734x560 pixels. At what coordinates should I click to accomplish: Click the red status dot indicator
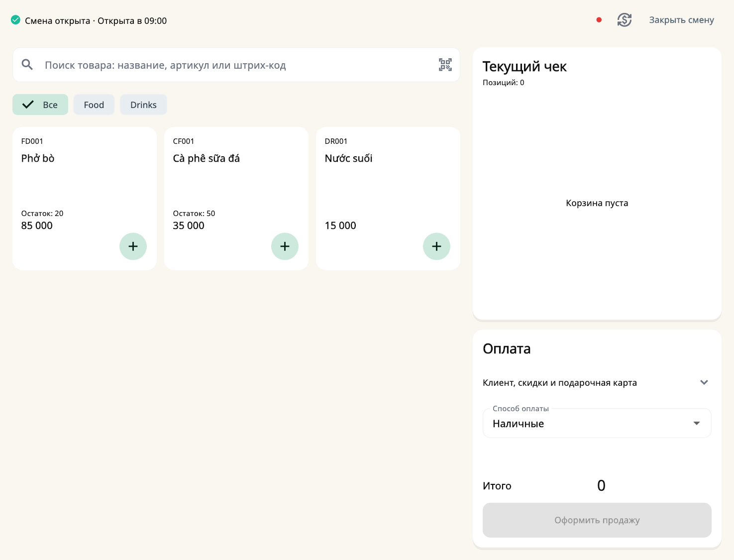(x=599, y=20)
